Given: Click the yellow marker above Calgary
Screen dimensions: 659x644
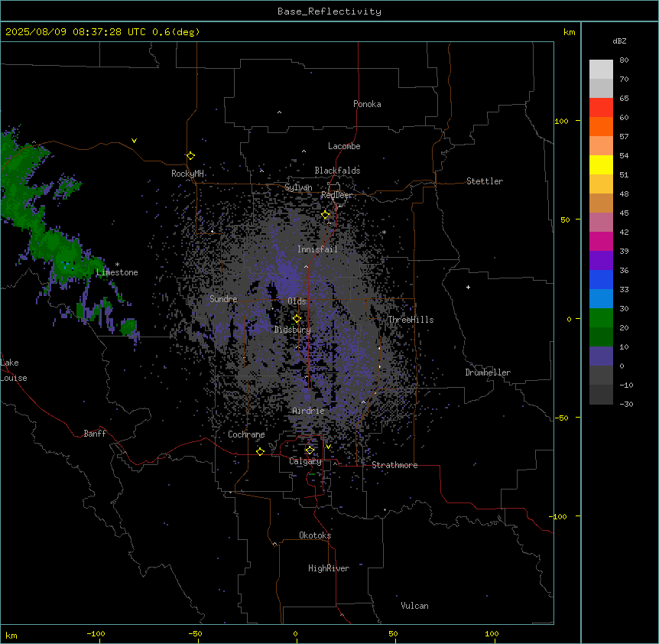Looking at the screenshot, I should click(310, 450).
